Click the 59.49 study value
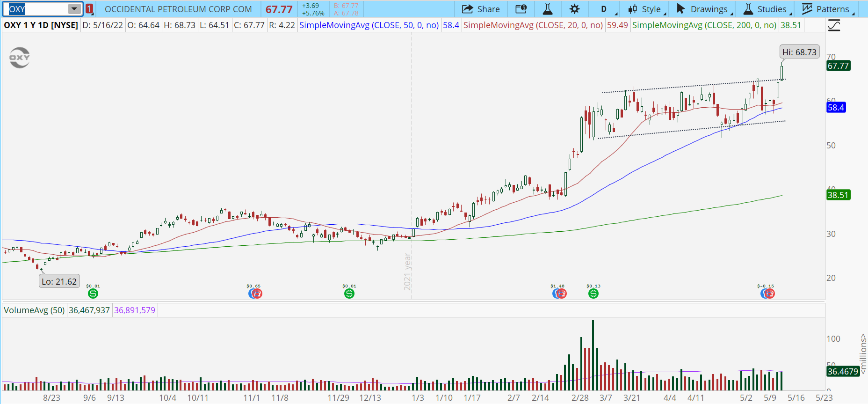 [x=617, y=25]
